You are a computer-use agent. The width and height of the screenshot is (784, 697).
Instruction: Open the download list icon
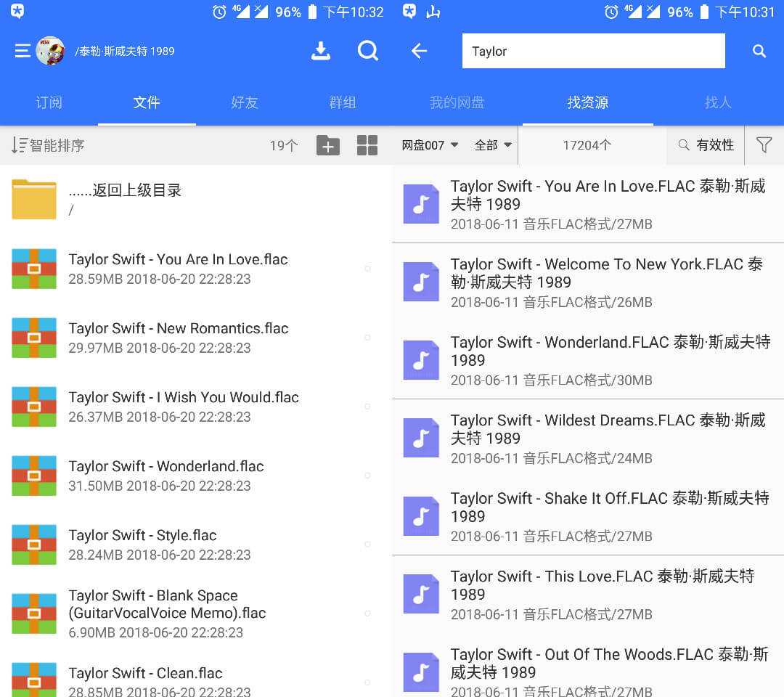321,51
